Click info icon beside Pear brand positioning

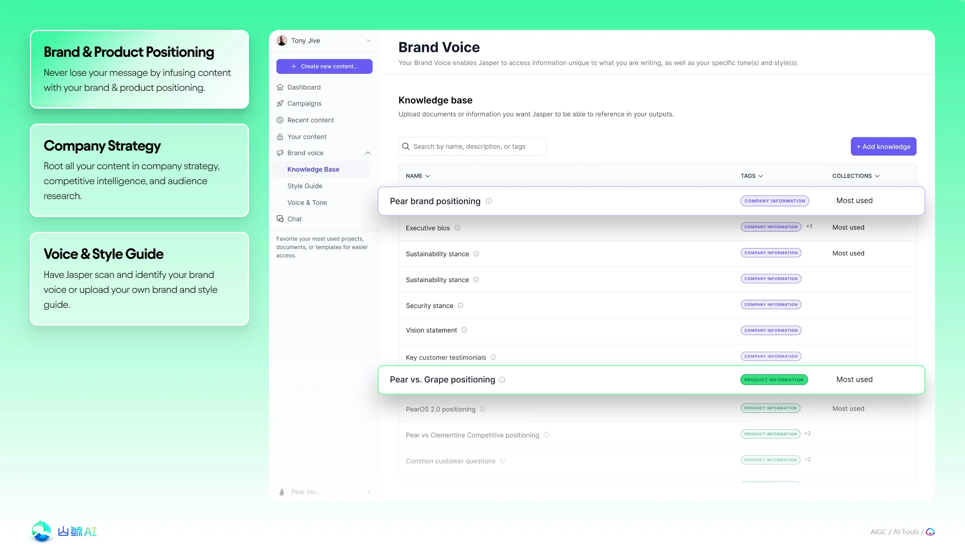click(x=489, y=201)
